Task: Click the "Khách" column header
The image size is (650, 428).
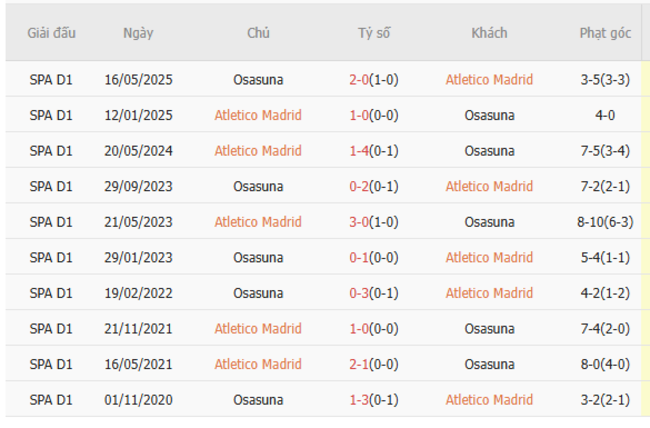Action: (489, 32)
